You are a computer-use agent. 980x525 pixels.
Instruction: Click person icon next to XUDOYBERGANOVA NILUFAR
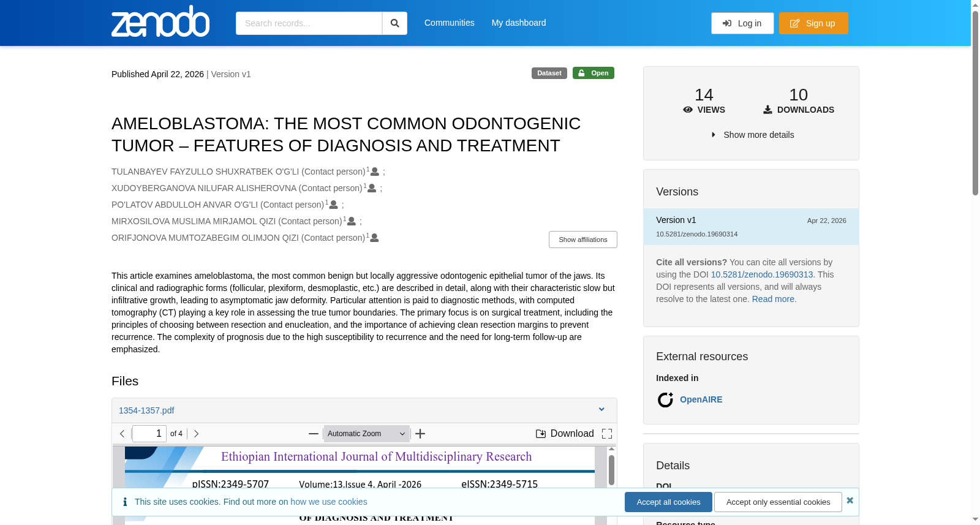pyautogui.click(x=372, y=189)
